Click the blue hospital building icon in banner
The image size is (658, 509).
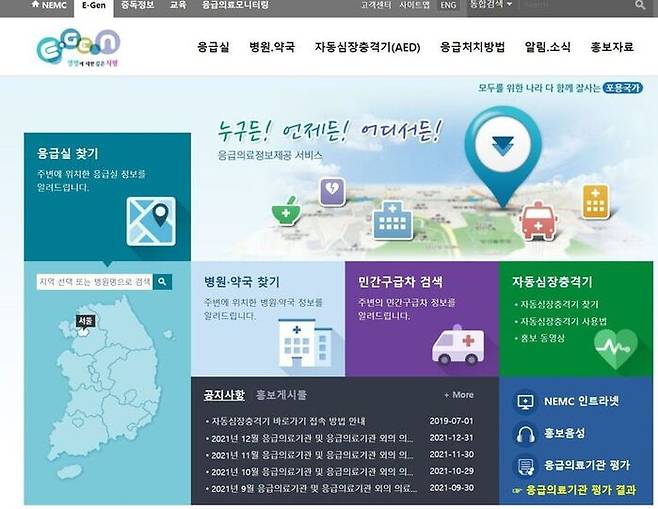(392, 220)
